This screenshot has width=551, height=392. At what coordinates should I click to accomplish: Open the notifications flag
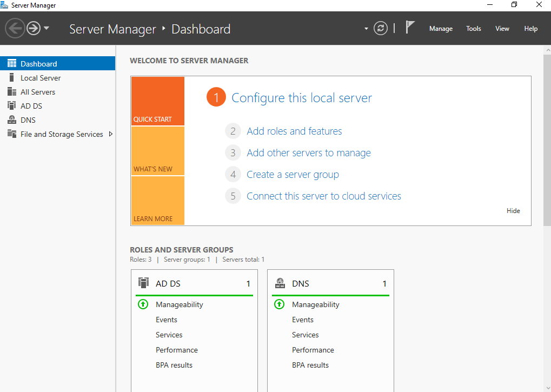point(410,28)
